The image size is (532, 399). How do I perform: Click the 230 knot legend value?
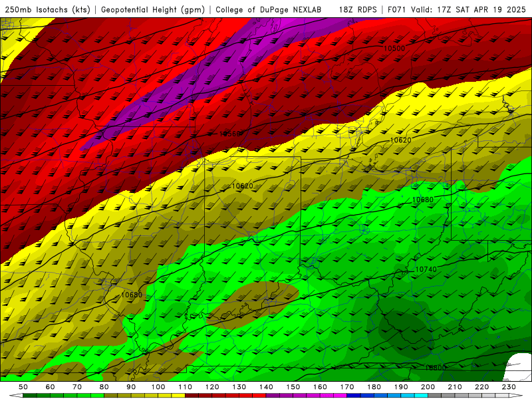(x=509, y=387)
